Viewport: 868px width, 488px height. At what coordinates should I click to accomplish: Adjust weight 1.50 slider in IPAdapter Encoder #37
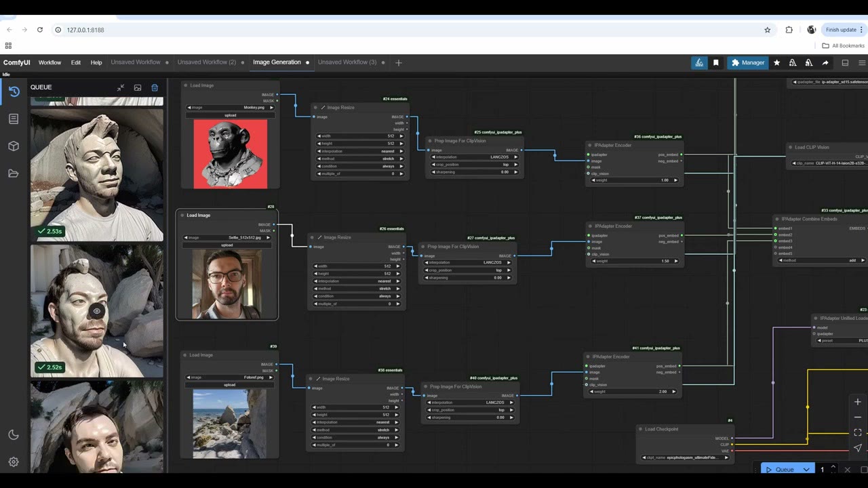pos(635,261)
